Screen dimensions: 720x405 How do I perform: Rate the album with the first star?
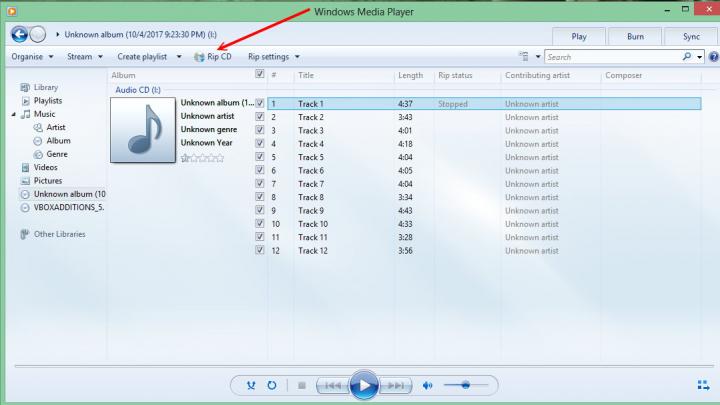tap(185, 158)
